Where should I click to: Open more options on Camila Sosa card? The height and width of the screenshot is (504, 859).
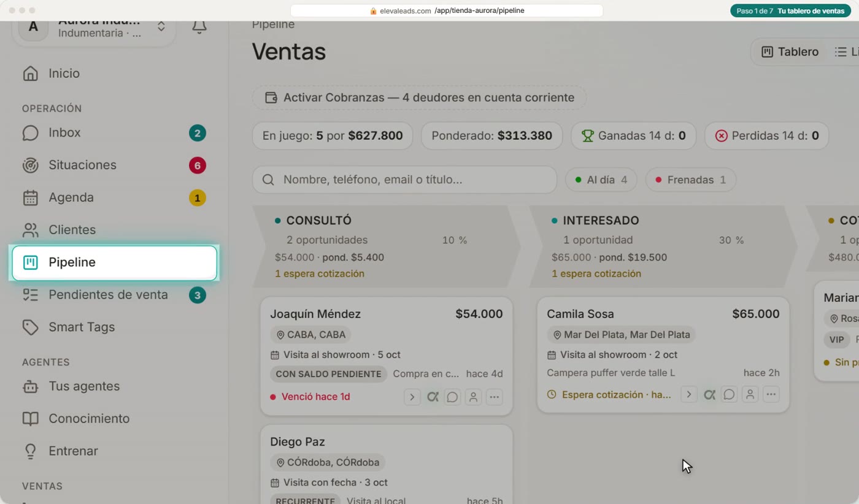coord(771,395)
